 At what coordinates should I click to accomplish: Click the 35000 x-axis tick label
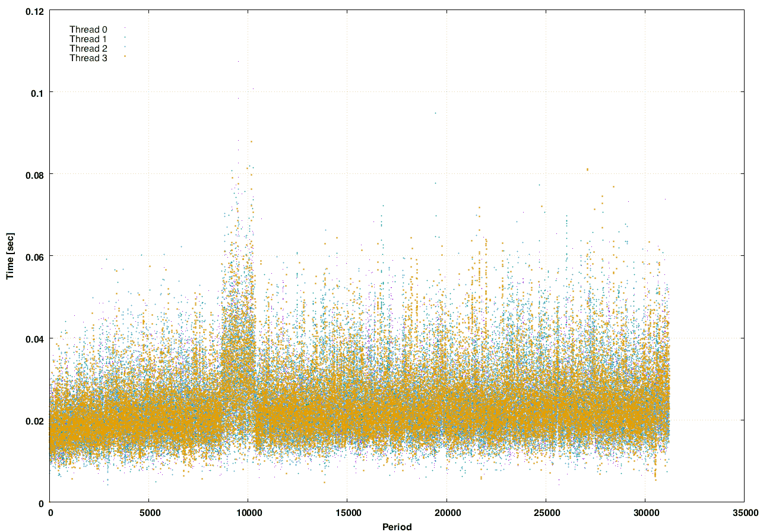point(744,513)
